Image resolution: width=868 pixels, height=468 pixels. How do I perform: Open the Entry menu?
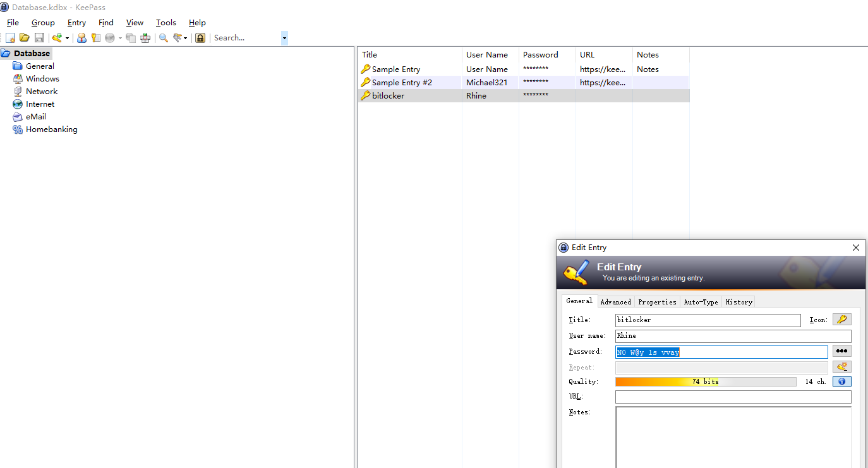[x=76, y=23]
